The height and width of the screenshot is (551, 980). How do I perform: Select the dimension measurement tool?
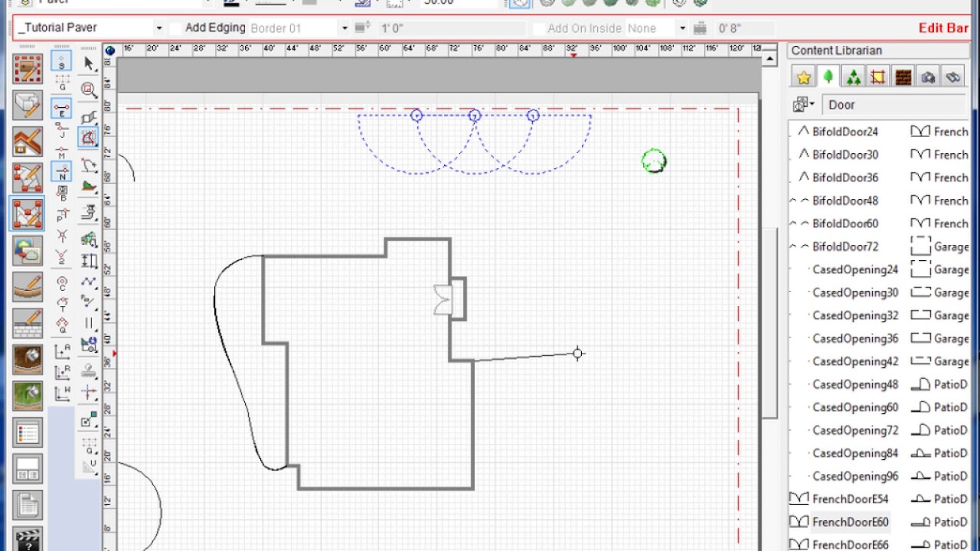click(90, 261)
